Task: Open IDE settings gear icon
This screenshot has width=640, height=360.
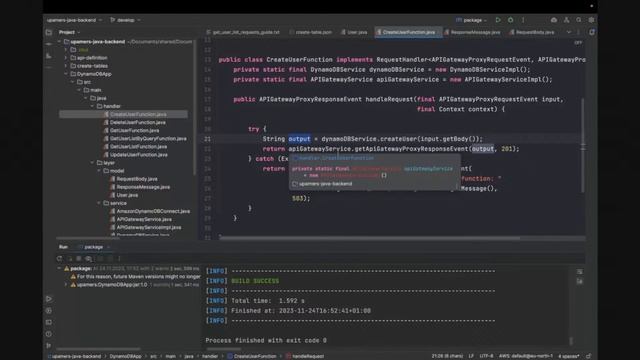Action: tap(591, 20)
